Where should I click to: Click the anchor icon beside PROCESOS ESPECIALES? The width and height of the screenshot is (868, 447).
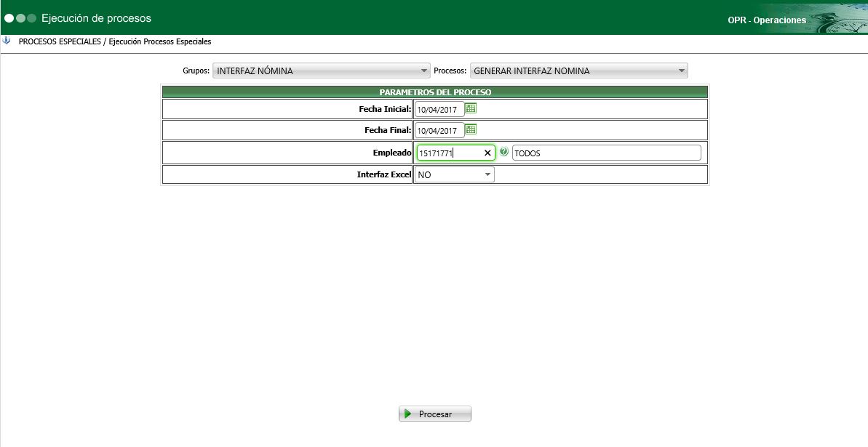point(7,41)
